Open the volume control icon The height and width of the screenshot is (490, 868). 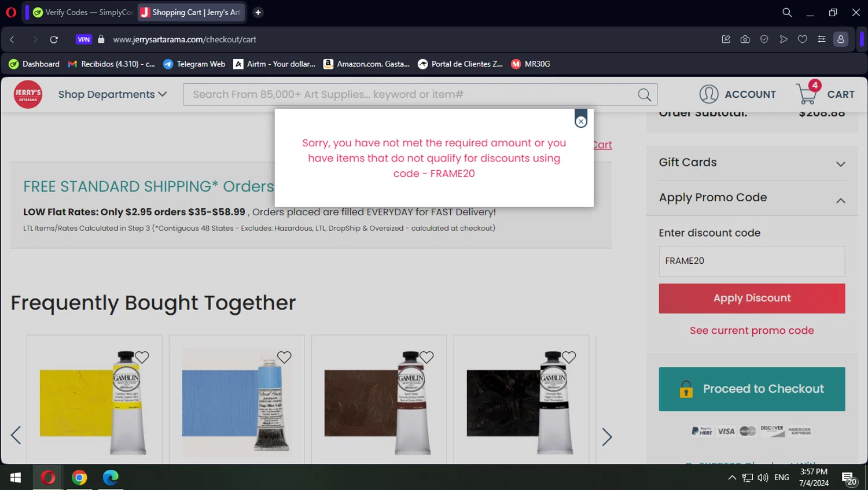pos(763,478)
